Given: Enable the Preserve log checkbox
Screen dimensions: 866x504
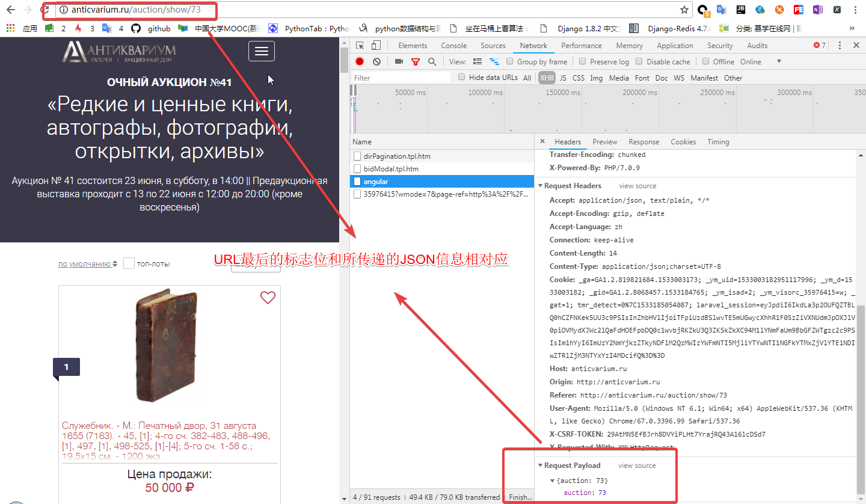Looking at the screenshot, I should click(582, 61).
